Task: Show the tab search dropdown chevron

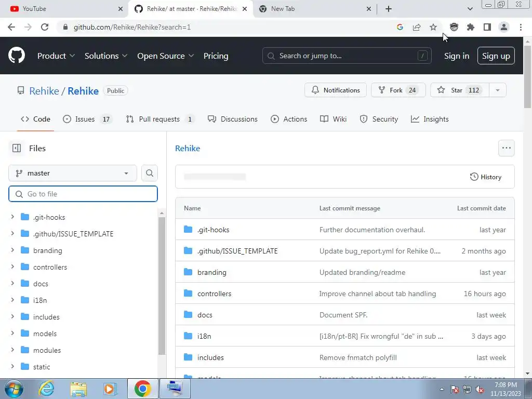Action: tap(470, 9)
